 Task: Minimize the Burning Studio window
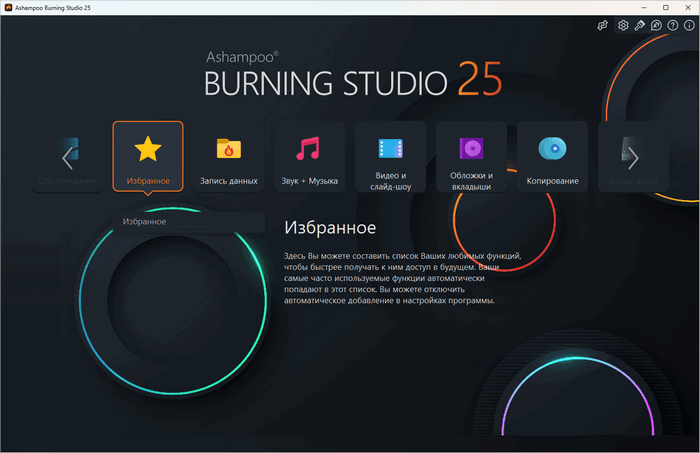pyautogui.click(x=644, y=8)
